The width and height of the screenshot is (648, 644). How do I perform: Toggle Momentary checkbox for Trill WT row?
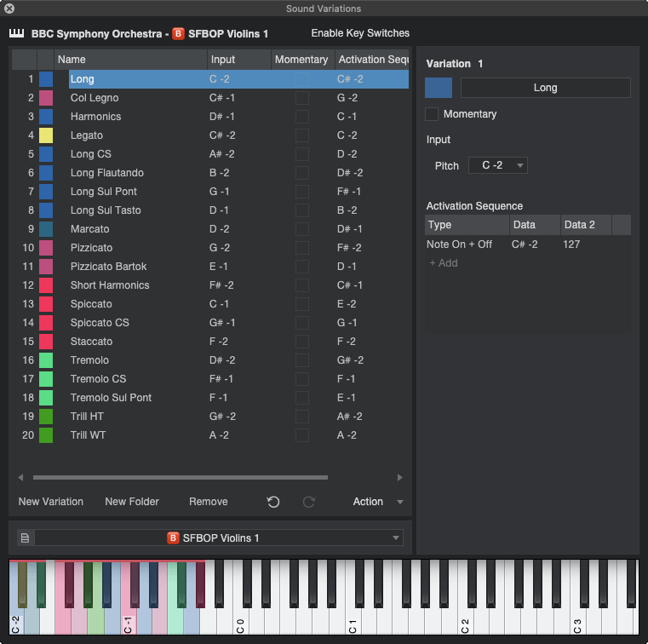click(x=302, y=434)
